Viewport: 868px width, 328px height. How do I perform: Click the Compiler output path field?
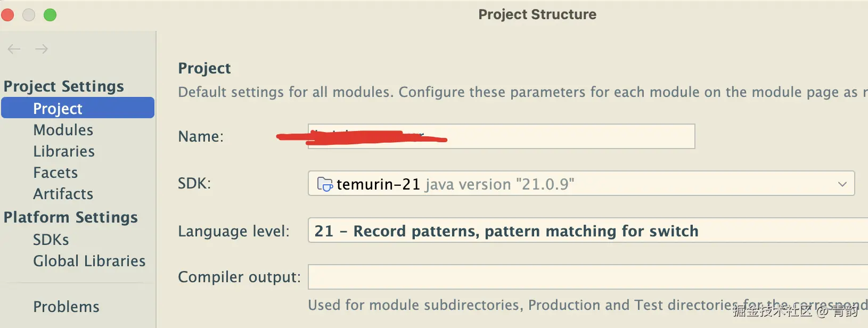click(x=586, y=277)
